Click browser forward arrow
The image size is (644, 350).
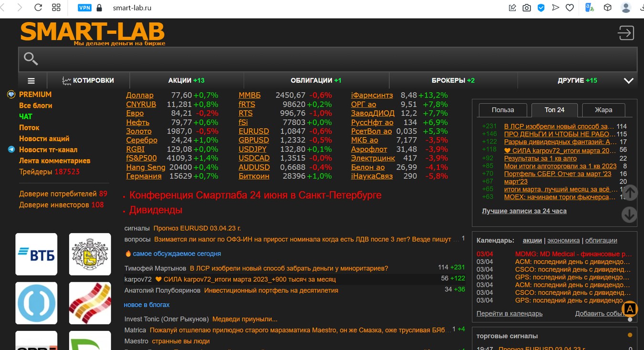click(20, 8)
